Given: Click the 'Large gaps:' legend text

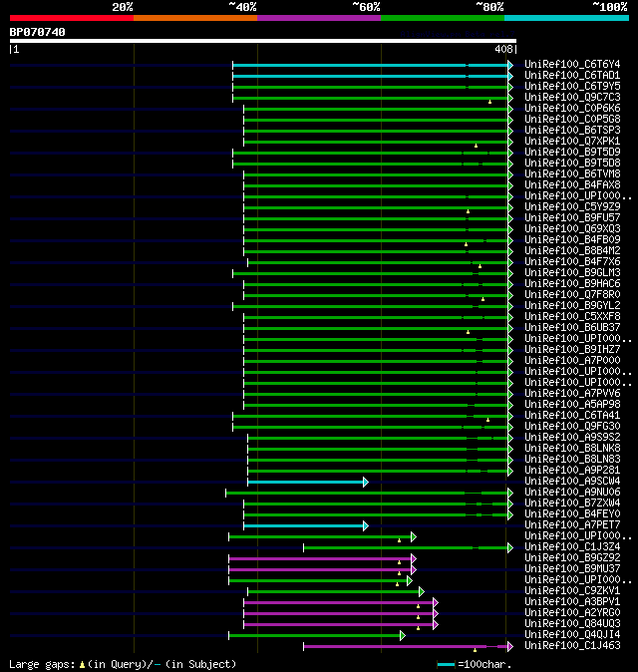Looking at the screenshot, I should (x=43, y=665).
